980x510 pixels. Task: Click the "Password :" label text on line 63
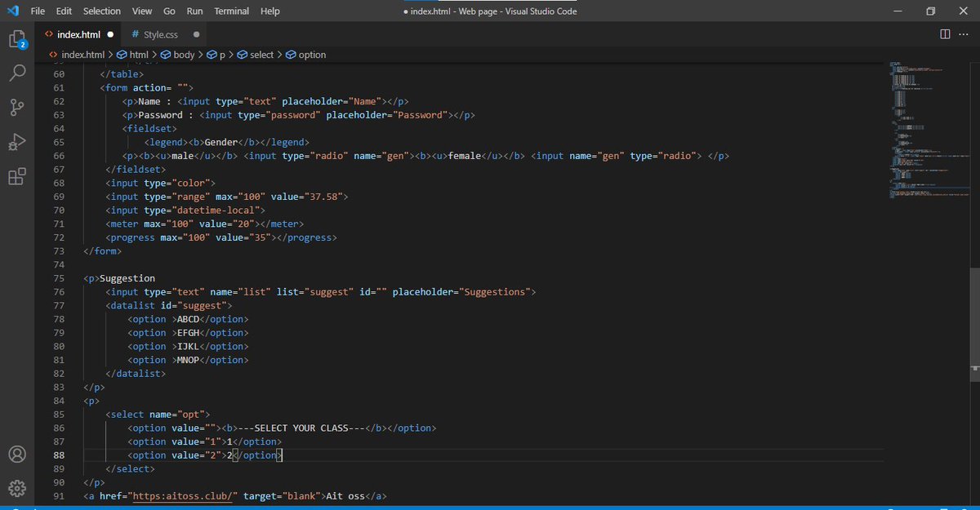tap(166, 115)
